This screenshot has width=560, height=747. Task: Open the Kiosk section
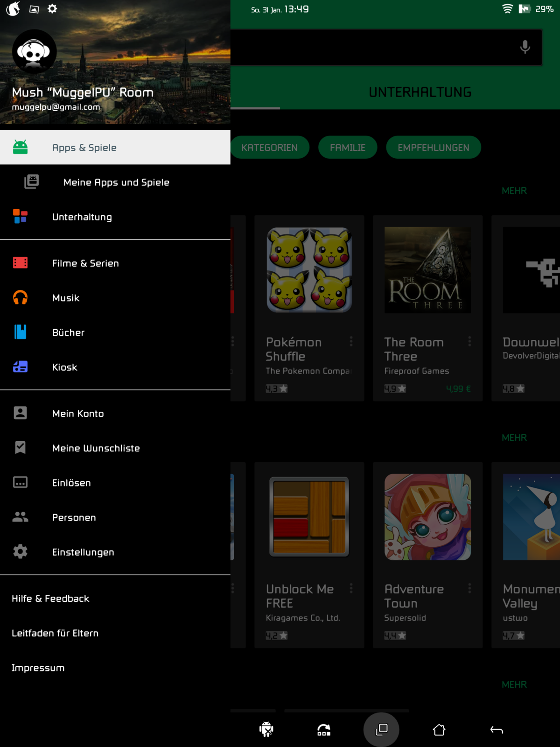(x=65, y=367)
